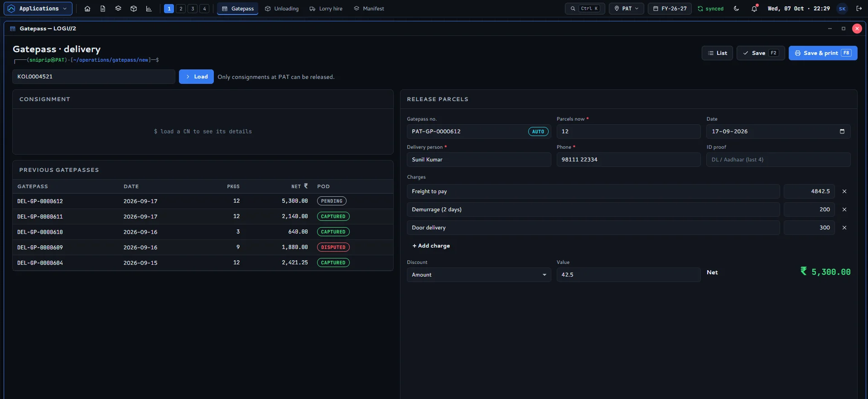Open the Discount Amount dropdown

[479, 275]
